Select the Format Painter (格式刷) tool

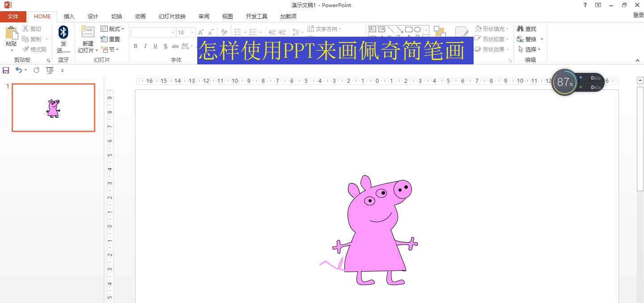(35, 49)
